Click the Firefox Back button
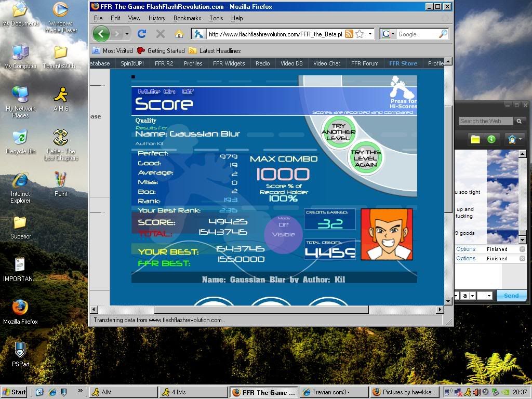 [x=101, y=34]
